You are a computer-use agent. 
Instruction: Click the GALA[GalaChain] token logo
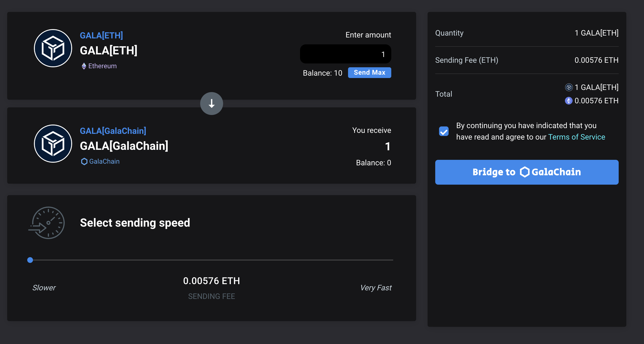pyautogui.click(x=53, y=144)
